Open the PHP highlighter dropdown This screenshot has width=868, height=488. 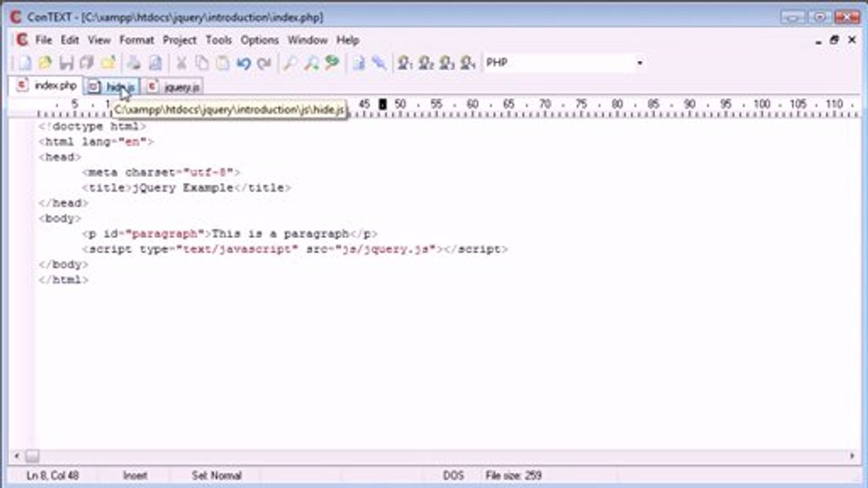639,63
